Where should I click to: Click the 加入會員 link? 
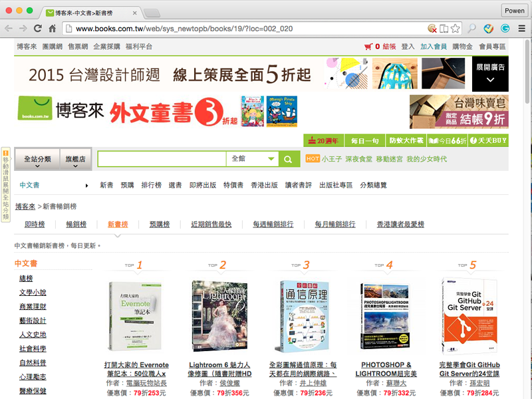tap(434, 47)
